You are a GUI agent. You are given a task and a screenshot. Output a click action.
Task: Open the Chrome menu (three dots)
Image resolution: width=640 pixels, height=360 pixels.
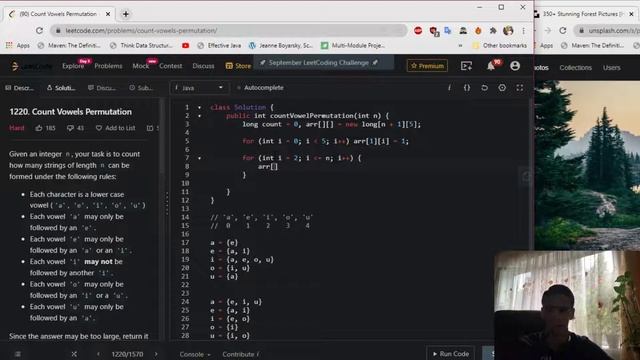[523, 31]
